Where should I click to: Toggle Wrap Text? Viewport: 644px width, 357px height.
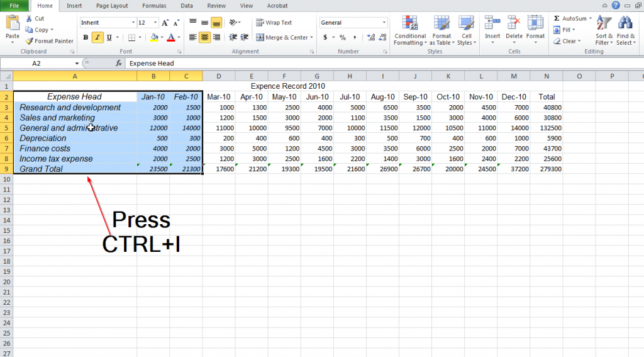(x=274, y=23)
